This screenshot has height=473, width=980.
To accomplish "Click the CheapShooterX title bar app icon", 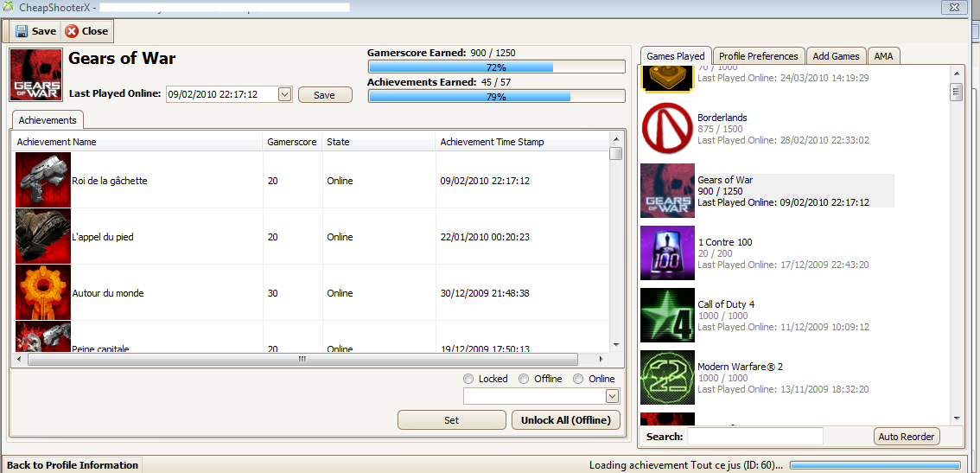I will click(x=9, y=8).
